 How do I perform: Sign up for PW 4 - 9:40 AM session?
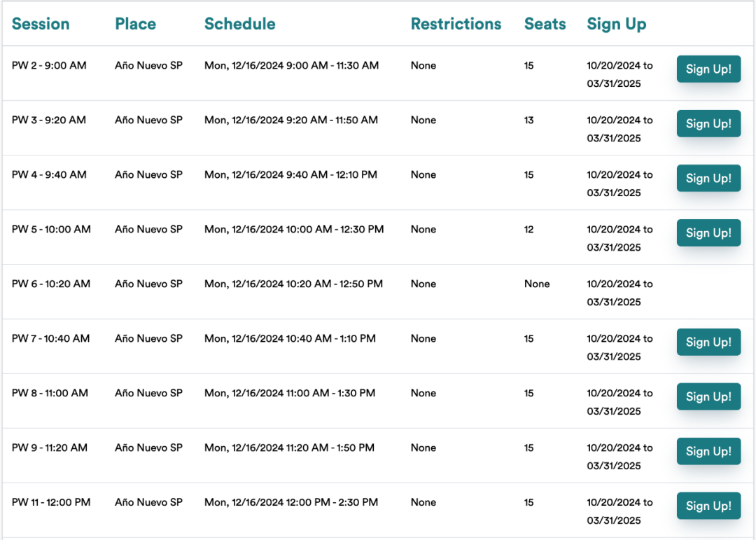click(x=708, y=178)
